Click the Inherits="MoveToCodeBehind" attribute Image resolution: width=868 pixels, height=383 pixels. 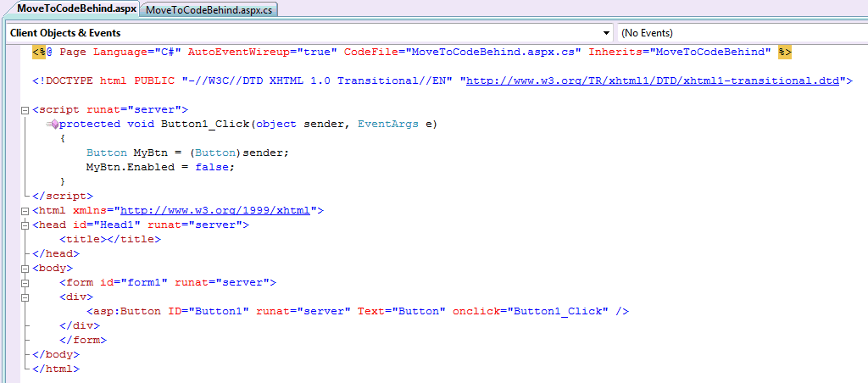(680, 52)
